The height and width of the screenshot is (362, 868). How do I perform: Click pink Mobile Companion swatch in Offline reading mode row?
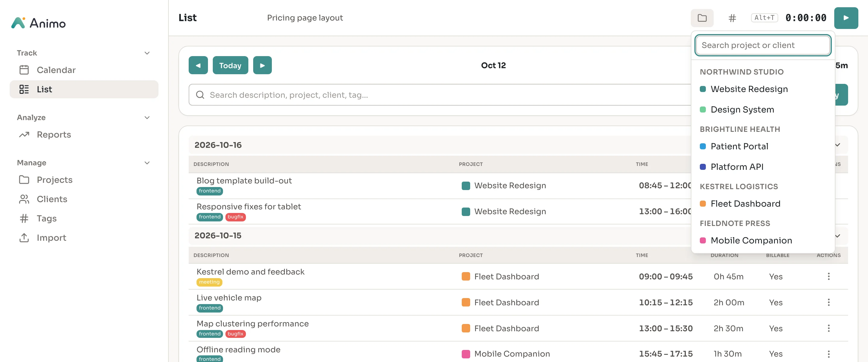tap(466, 354)
